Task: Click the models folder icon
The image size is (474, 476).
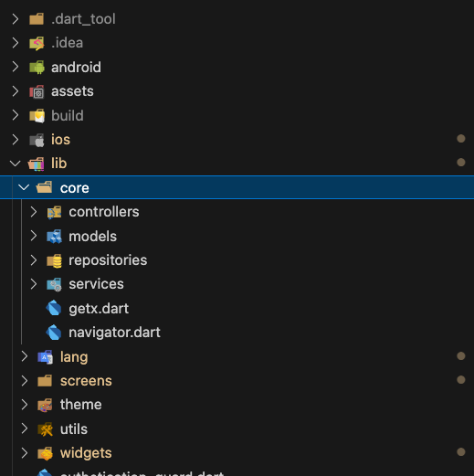Action: 54,237
